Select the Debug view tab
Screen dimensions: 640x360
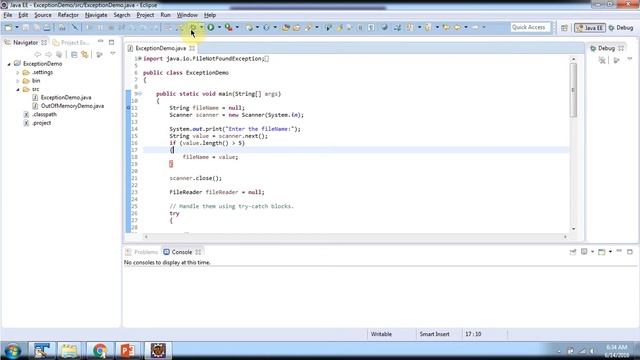(606, 48)
